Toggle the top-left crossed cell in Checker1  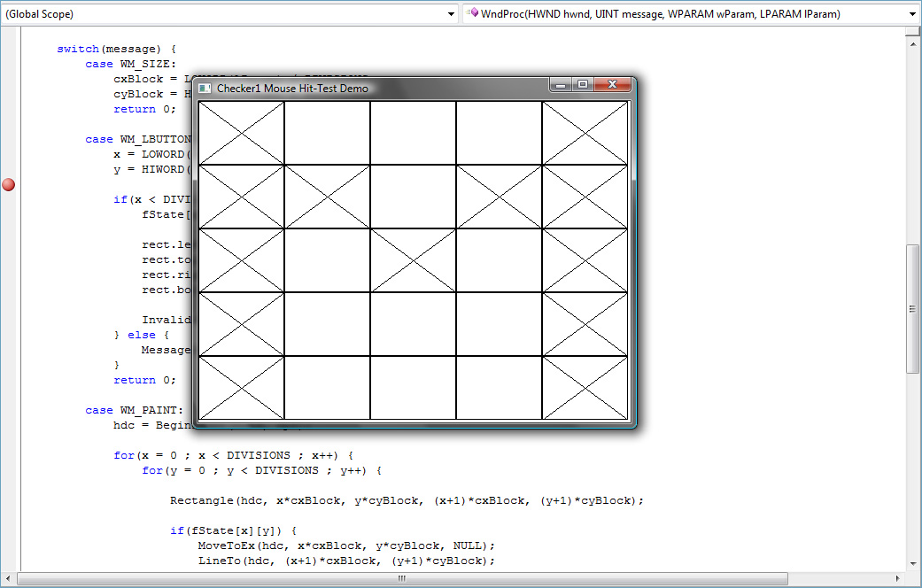[242, 133]
